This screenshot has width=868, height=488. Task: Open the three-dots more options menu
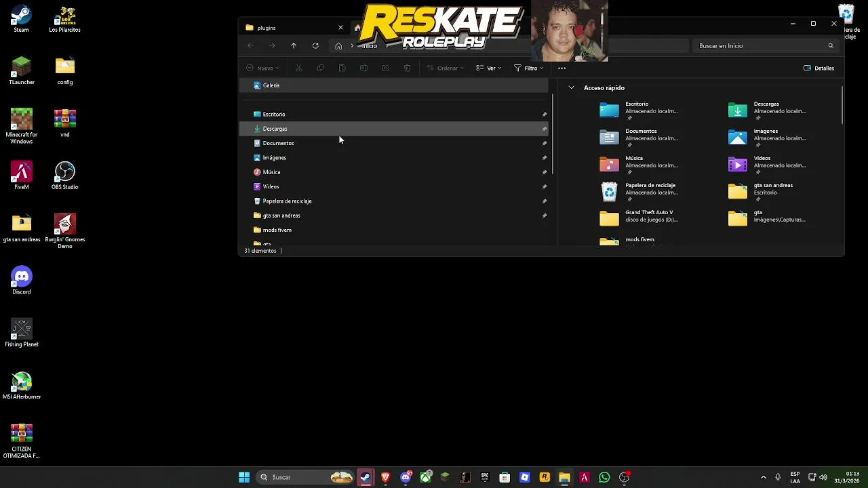pos(561,68)
